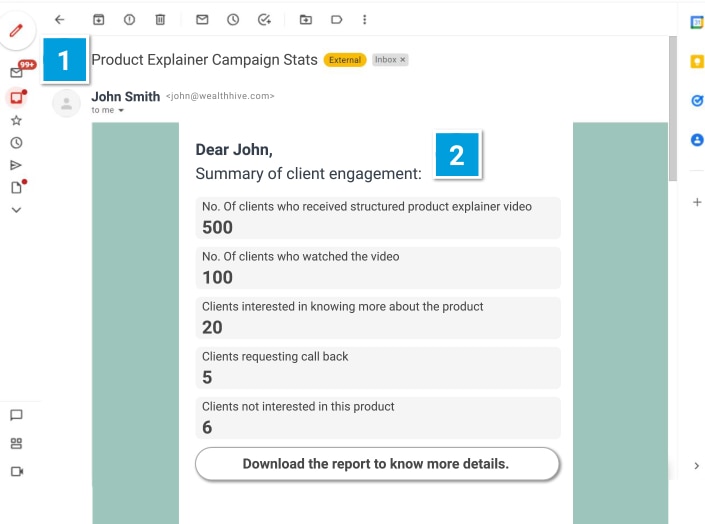
Task: Collapse side panel with chevron arrow
Action: pyautogui.click(x=696, y=466)
